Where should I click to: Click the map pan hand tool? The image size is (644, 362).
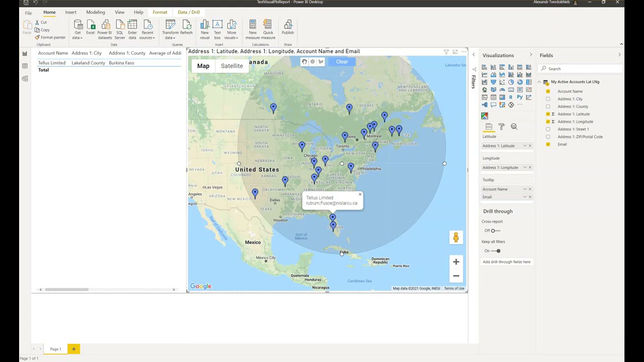click(x=304, y=62)
